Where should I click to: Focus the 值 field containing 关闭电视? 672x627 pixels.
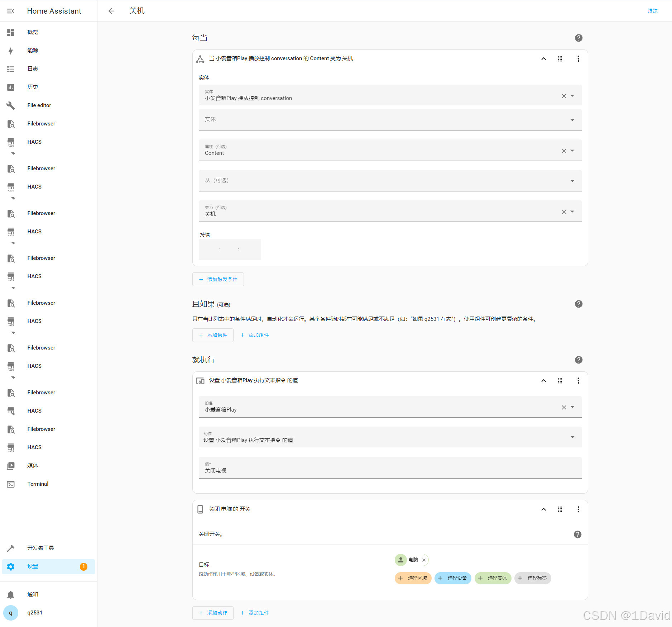pos(390,468)
